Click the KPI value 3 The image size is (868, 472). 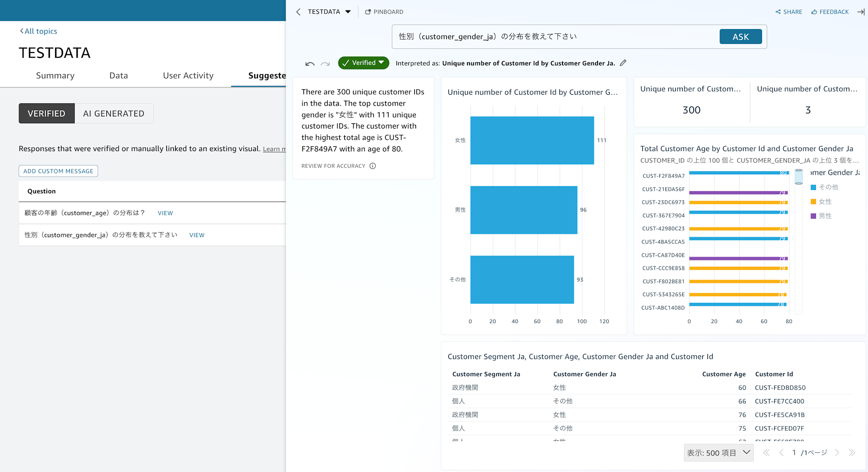coord(808,110)
